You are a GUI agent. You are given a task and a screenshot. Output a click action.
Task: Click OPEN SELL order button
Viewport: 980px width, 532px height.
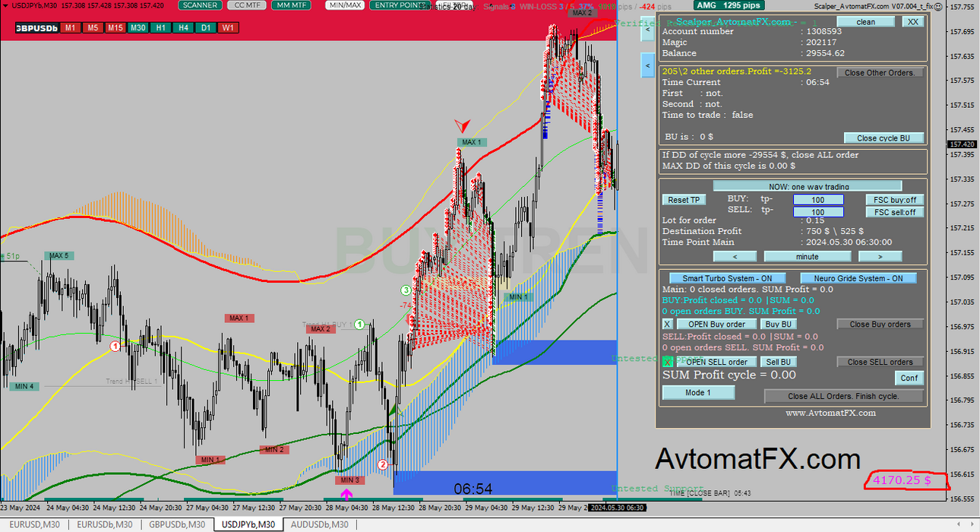point(716,362)
